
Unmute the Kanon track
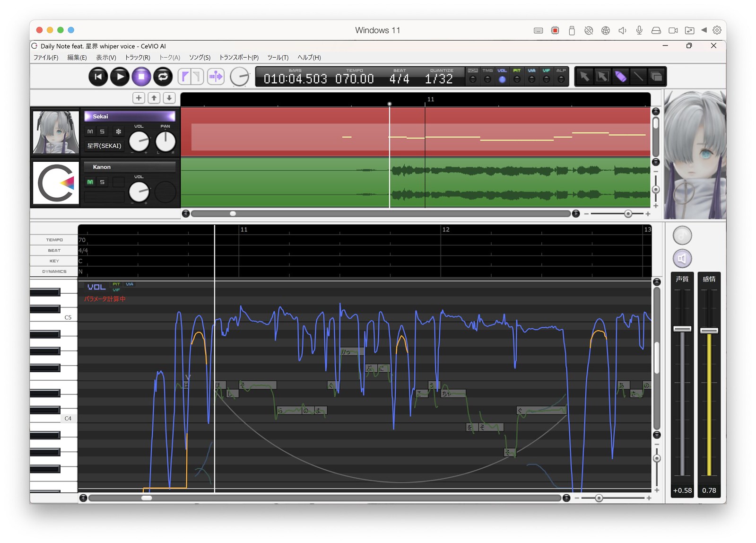point(90,182)
